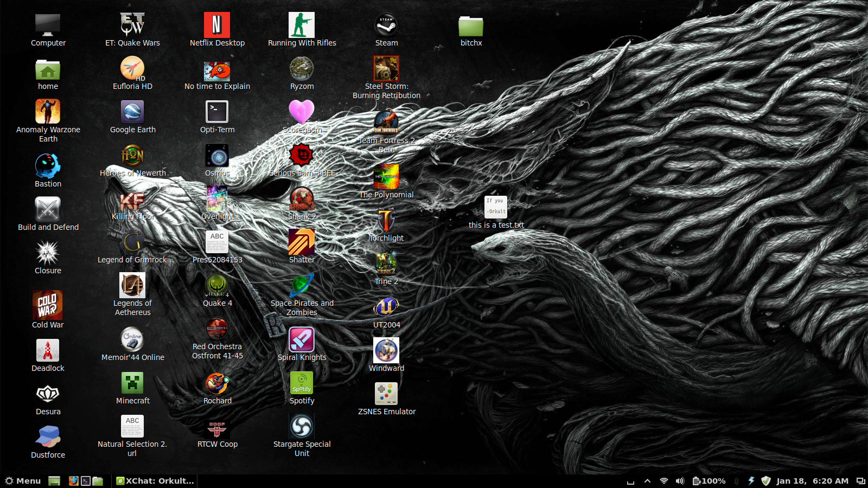Open terminal from panel launcher

[x=86, y=481]
